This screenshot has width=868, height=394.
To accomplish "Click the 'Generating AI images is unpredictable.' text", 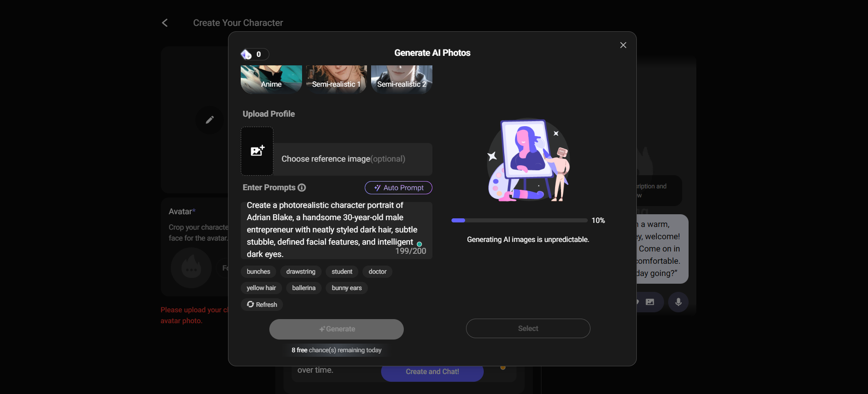I will point(528,239).
